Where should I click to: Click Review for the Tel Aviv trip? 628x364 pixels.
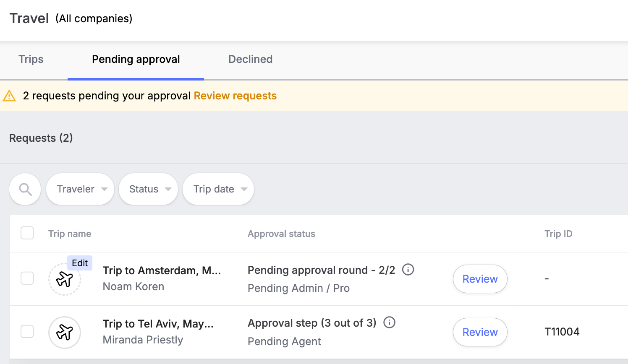[480, 332]
